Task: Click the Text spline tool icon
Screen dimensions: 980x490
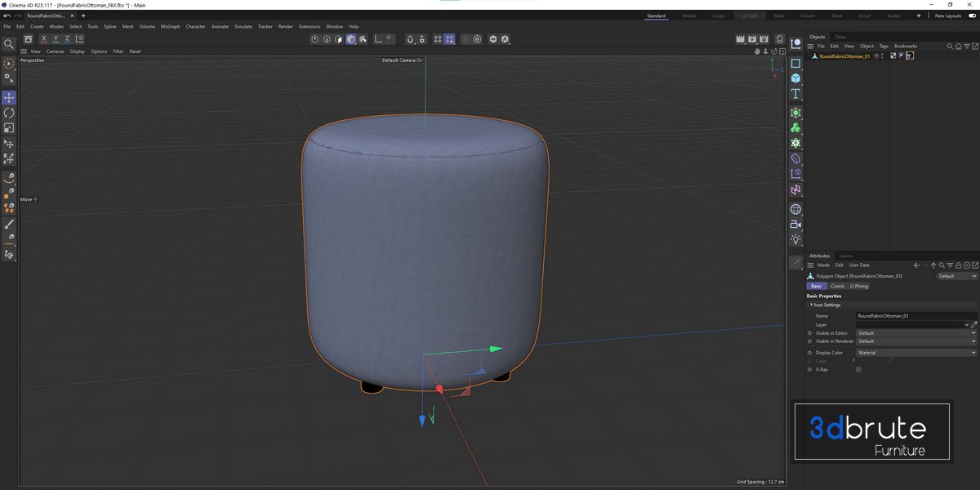Action: click(x=795, y=94)
